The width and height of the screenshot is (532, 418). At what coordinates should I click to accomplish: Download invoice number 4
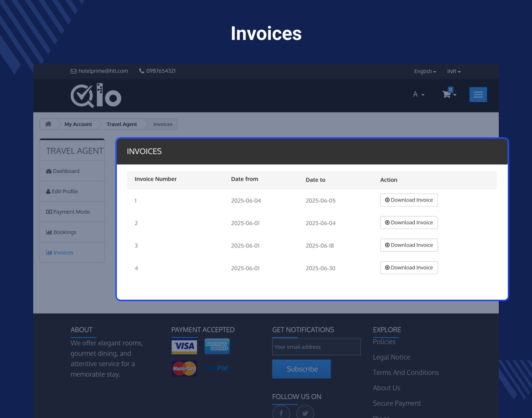click(x=409, y=268)
